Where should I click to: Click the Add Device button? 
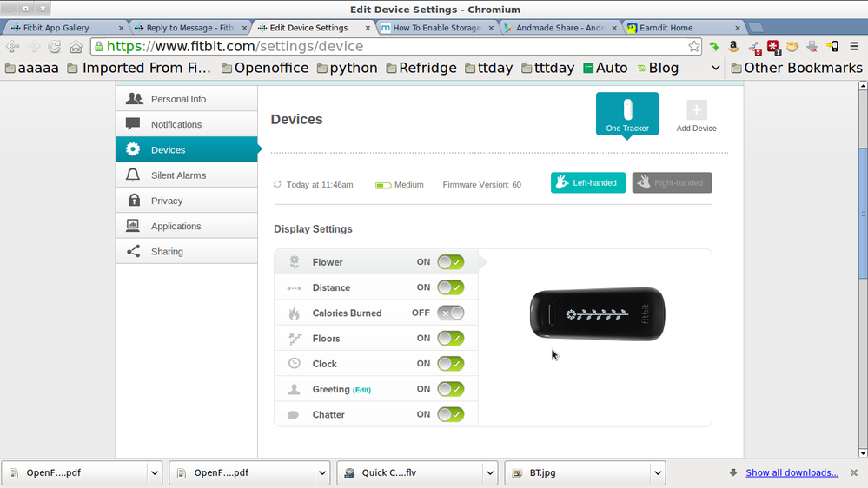coord(696,116)
